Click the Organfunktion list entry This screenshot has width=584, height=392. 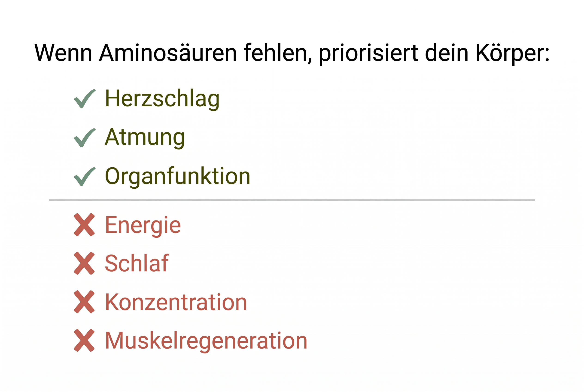pos(177,177)
